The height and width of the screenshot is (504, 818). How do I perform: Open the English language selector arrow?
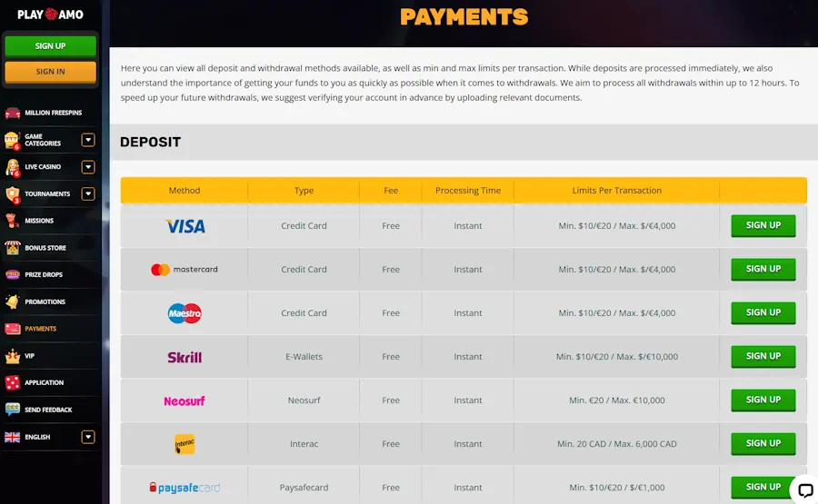pos(88,437)
